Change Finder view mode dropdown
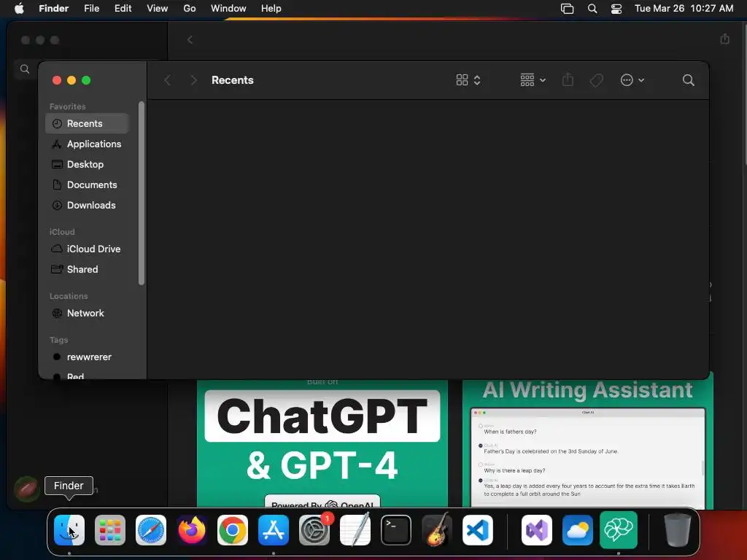This screenshot has width=747, height=560. (x=468, y=80)
